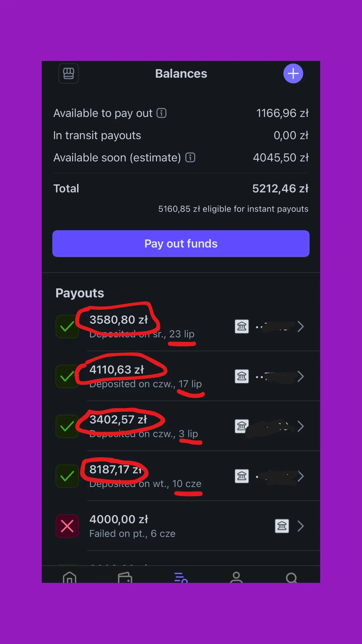Image resolution: width=362 pixels, height=644 pixels.
Task: Tap the bank icon on 4000,00 zł failed payout
Action: coord(282,526)
